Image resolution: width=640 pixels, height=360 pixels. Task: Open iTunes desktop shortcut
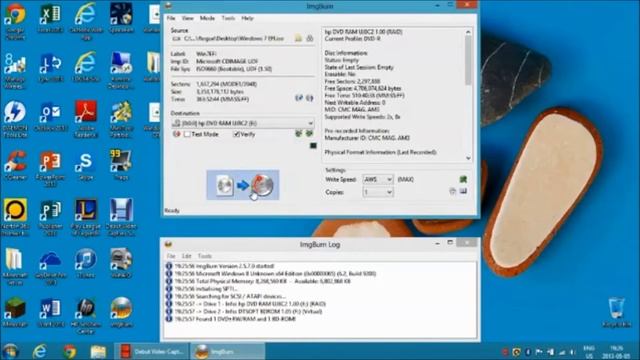[86, 263]
